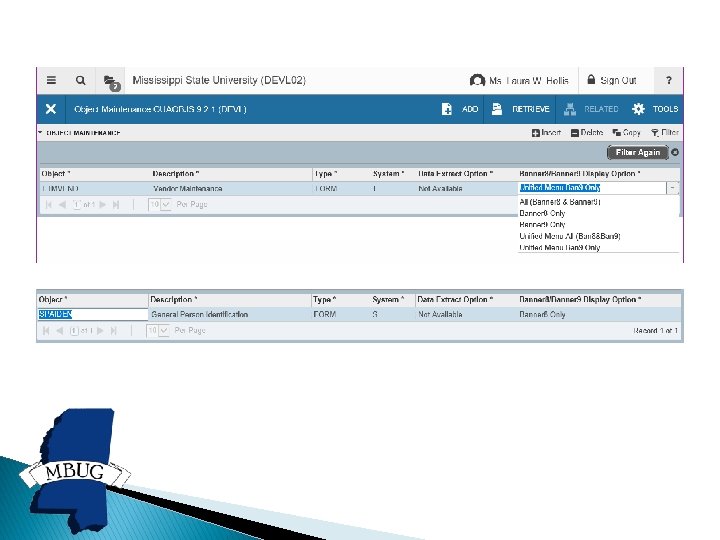The image size is (720, 540).
Task: Open the Per Page dropdown in lower grid
Action: [158, 331]
